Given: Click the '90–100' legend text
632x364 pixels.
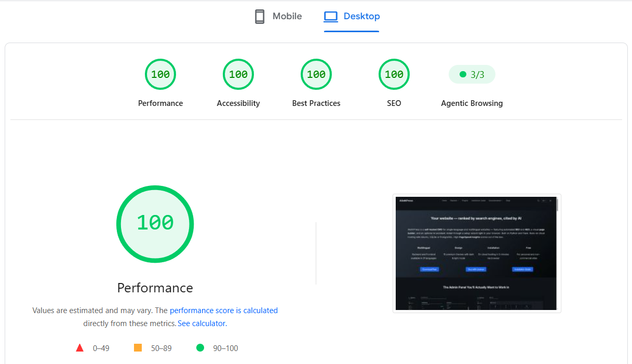Looking at the screenshot, I should 225,348.
